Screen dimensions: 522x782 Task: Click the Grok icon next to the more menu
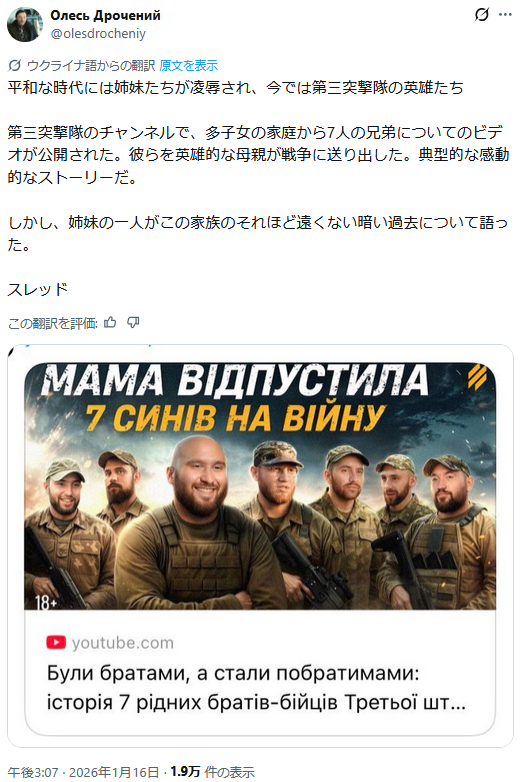point(481,15)
